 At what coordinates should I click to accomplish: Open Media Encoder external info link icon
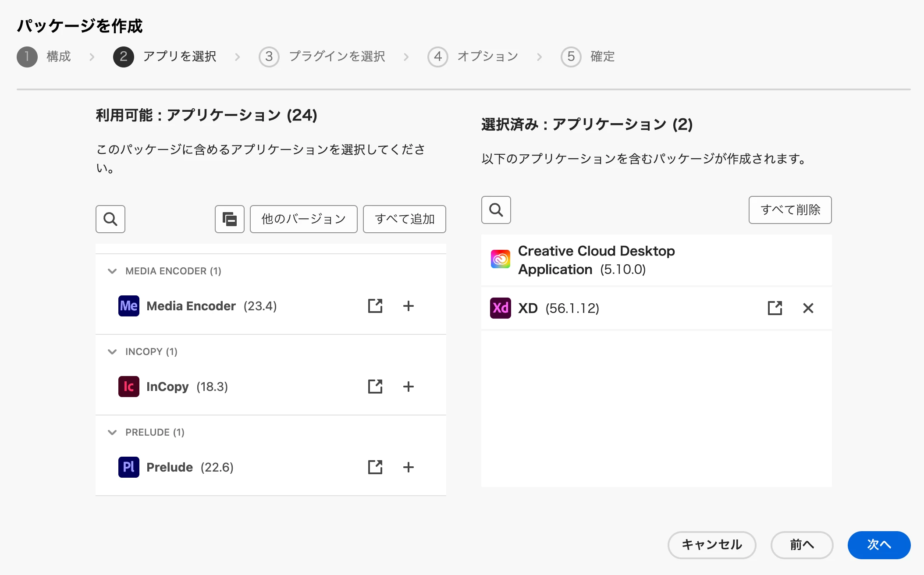pyautogui.click(x=375, y=306)
